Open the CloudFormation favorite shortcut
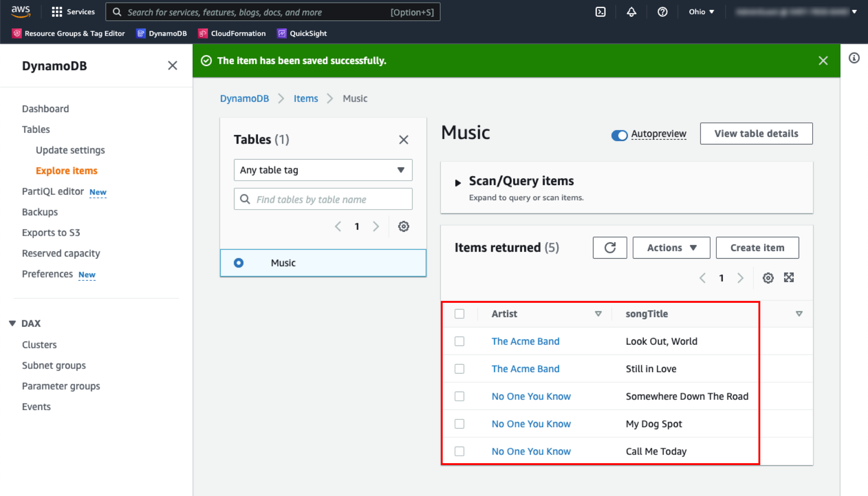This screenshot has width=868, height=496. click(232, 33)
